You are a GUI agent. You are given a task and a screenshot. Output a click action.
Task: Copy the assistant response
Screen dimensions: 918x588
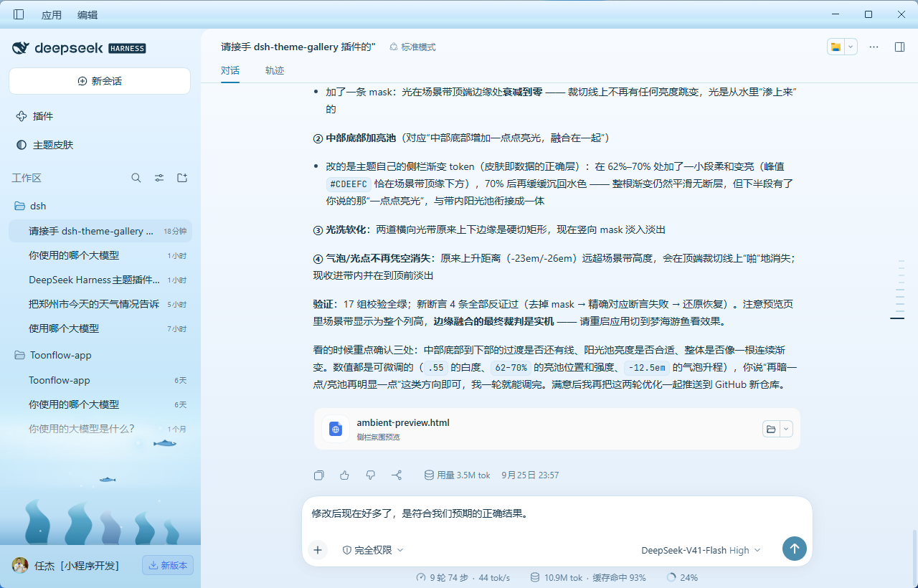tap(319, 475)
